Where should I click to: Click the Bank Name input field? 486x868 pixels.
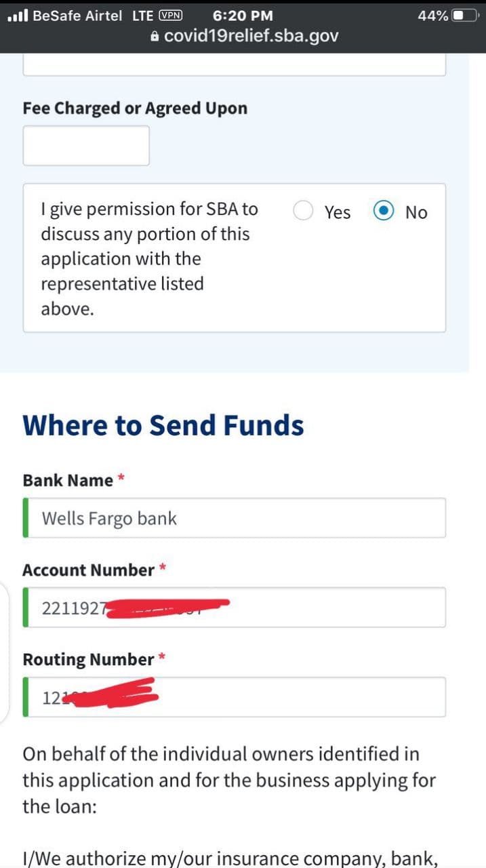click(235, 518)
